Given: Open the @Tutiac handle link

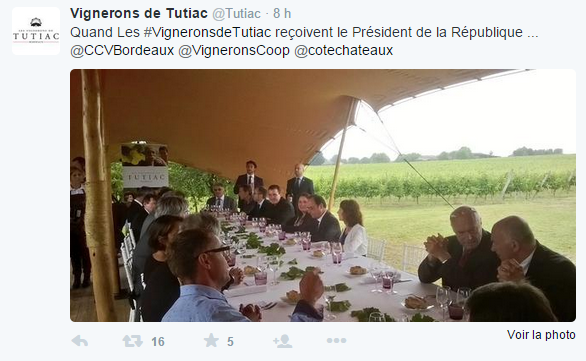Looking at the screenshot, I should (236, 13).
